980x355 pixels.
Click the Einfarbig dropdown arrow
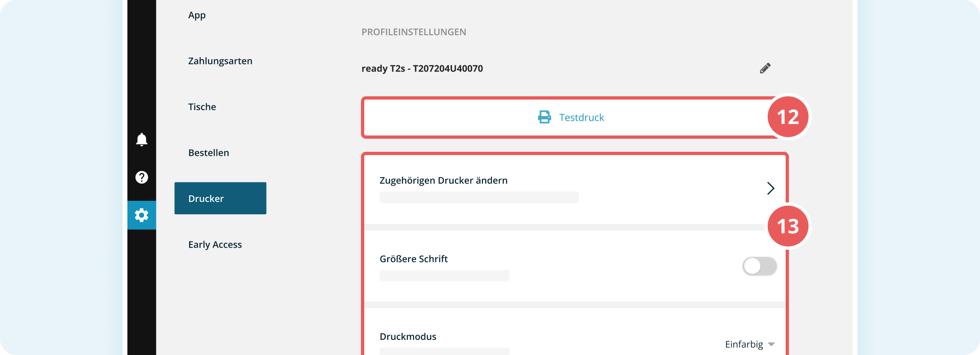pos(771,344)
